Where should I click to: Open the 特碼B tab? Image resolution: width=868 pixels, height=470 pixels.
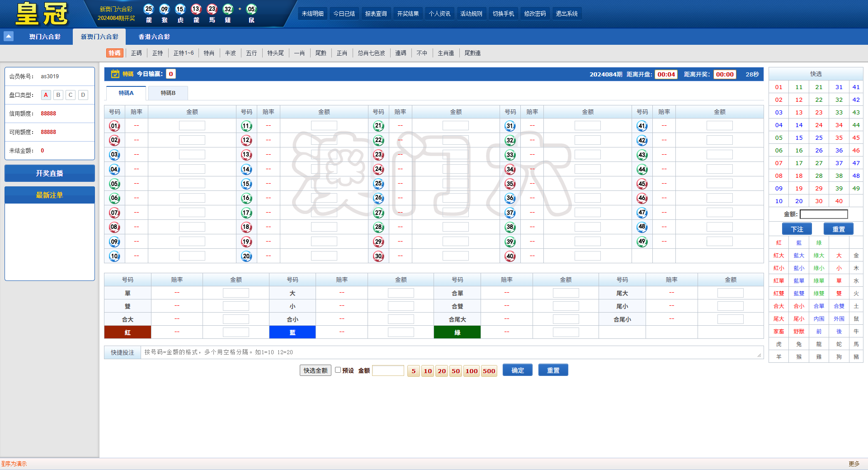tap(168, 93)
